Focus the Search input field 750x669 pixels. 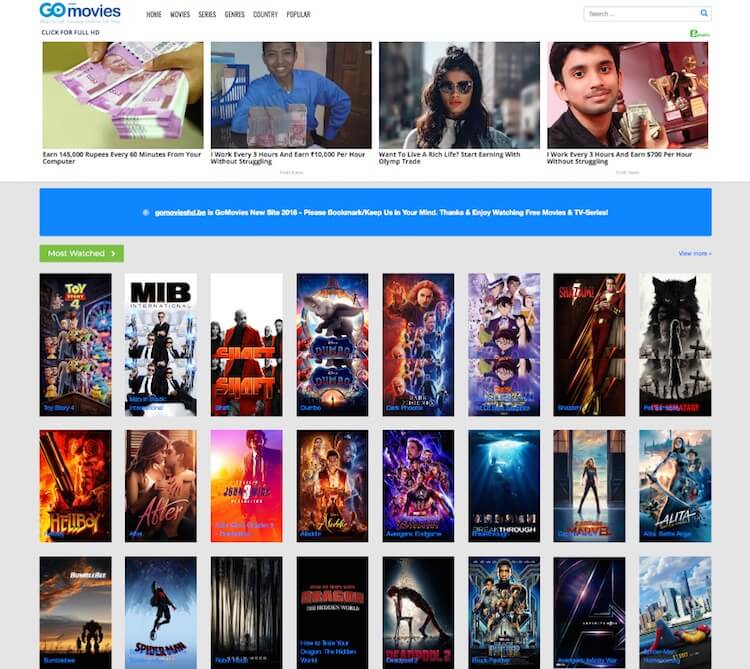[x=641, y=14]
